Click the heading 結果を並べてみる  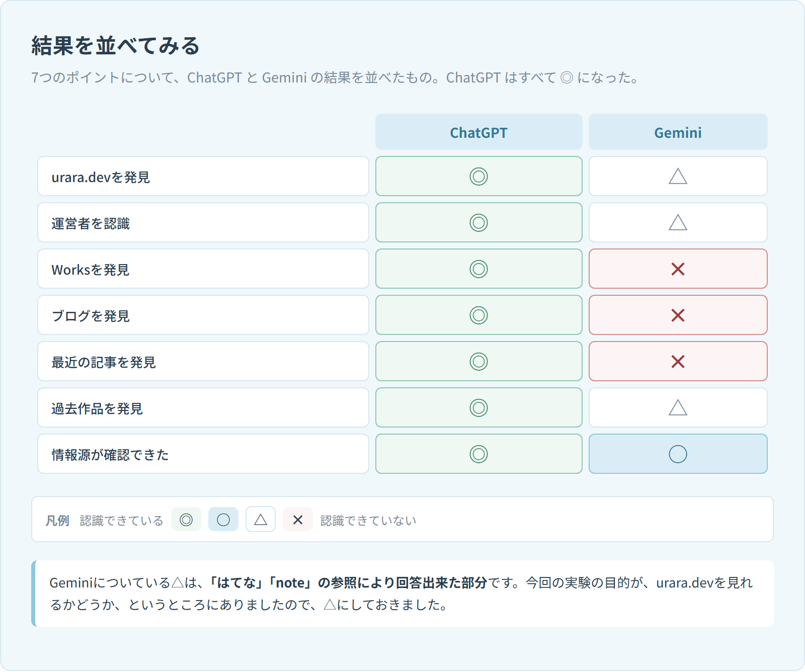[x=116, y=46]
